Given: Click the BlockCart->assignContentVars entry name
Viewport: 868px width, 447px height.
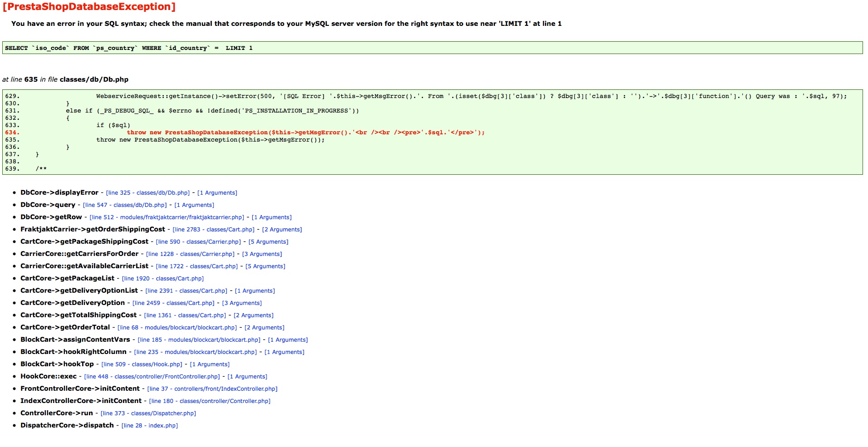Looking at the screenshot, I should click(75, 339).
